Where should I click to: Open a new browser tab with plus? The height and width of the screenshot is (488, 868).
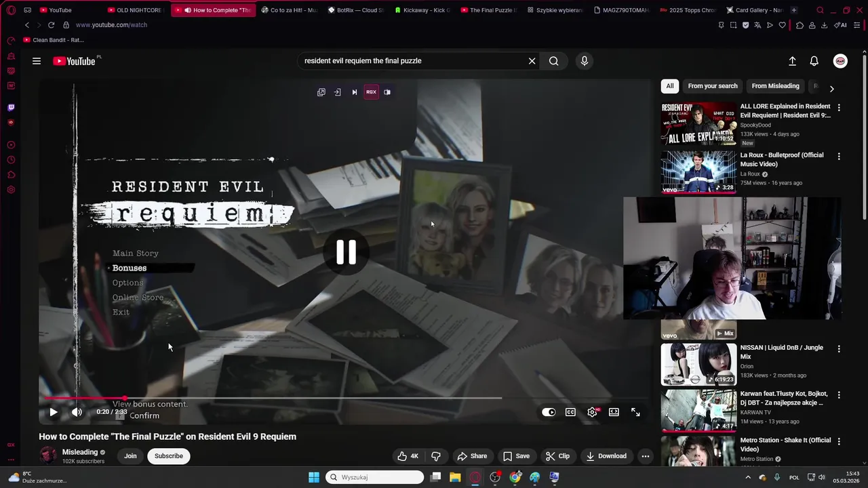click(794, 10)
